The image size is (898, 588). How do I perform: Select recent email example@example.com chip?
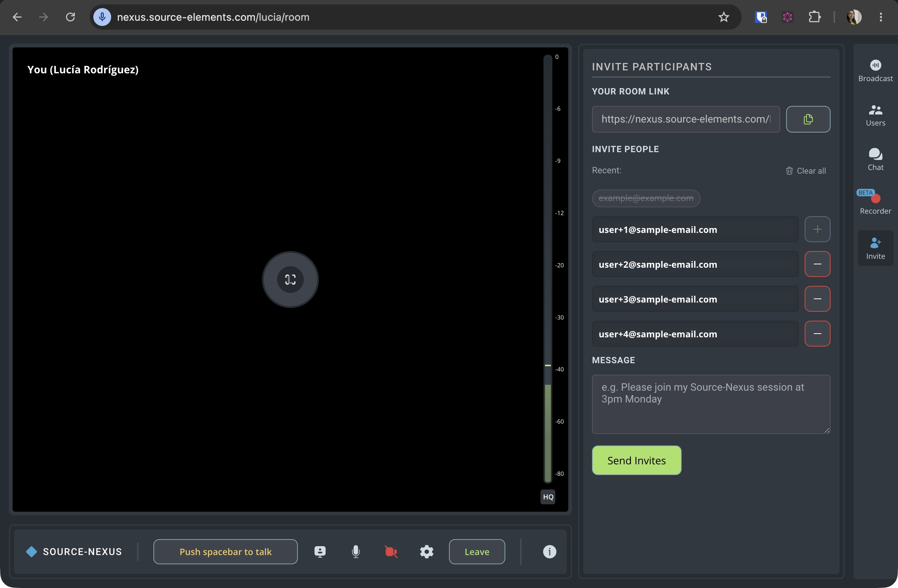[646, 198]
